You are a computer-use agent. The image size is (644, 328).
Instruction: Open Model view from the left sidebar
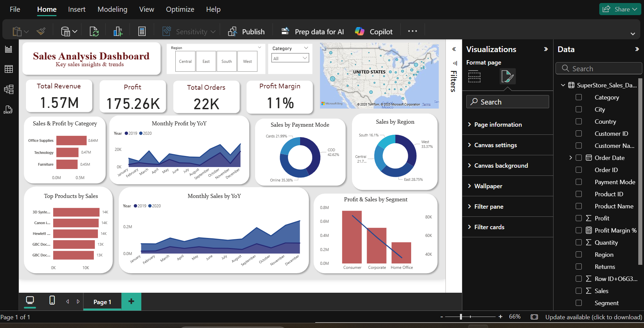click(x=9, y=89)
